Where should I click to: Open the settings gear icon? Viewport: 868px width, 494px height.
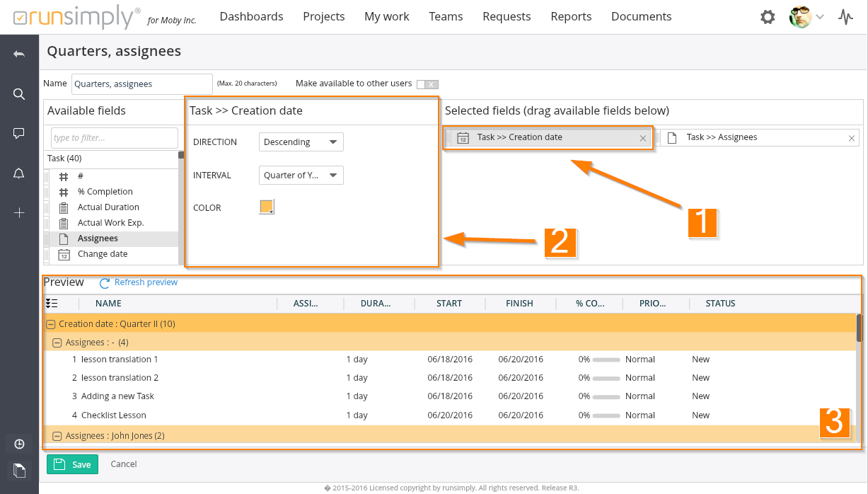(x=768, y=17)
